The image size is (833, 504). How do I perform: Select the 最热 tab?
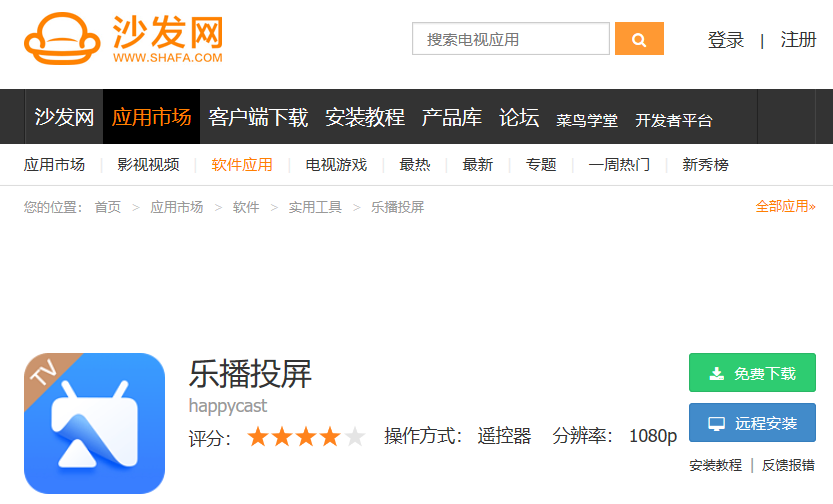415,165
